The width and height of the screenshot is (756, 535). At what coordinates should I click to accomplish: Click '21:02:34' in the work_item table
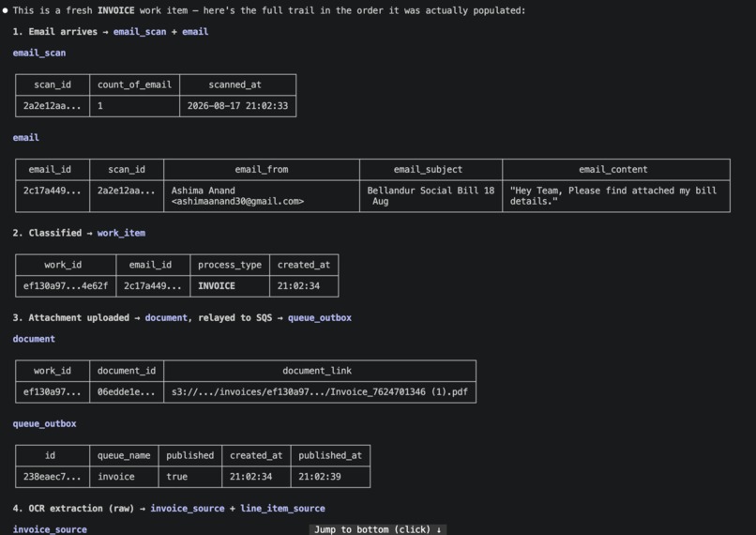click(x=304, y=286)
